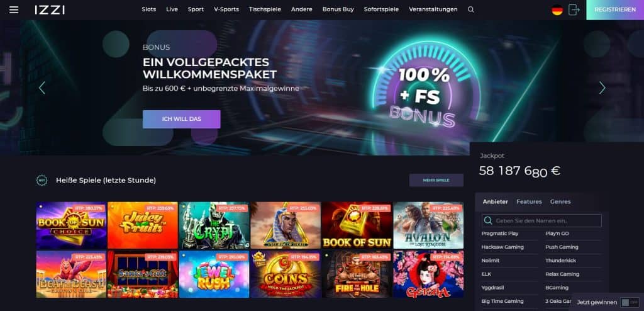
Task: Open the Juicy Fruits game thumbnail
Action: click(x=143, y=225)
